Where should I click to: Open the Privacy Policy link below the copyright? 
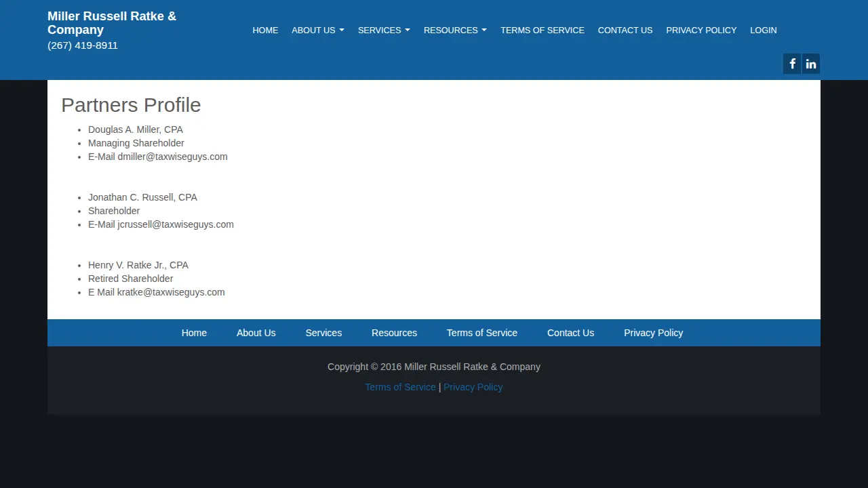coord(473,387)
